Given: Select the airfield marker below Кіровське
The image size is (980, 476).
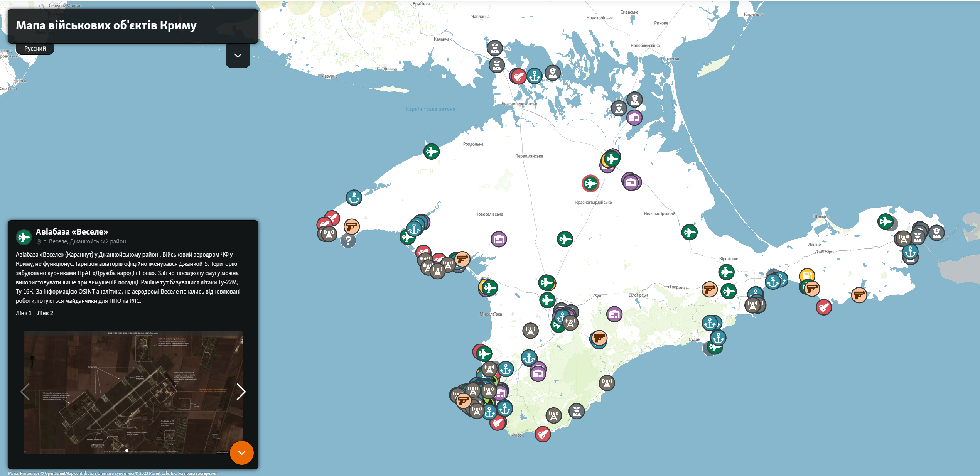Looking at the screenshot, I should pyautogui.click(x=726, y=272).
